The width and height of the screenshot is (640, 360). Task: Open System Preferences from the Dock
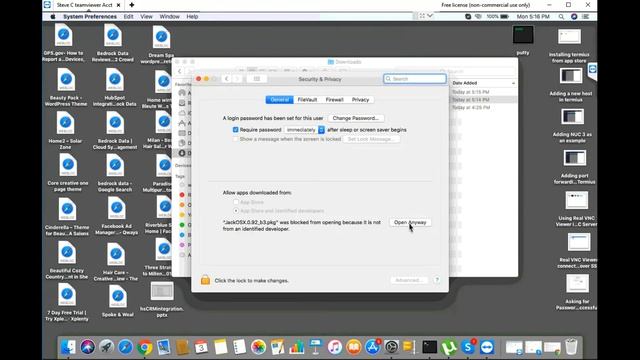click(391, 347)
